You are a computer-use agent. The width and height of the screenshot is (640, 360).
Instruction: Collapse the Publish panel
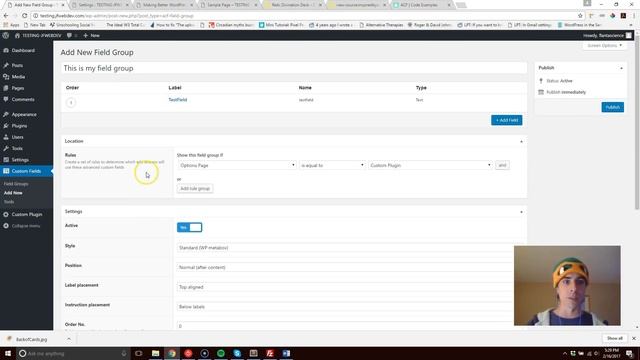tap(621, 68)
